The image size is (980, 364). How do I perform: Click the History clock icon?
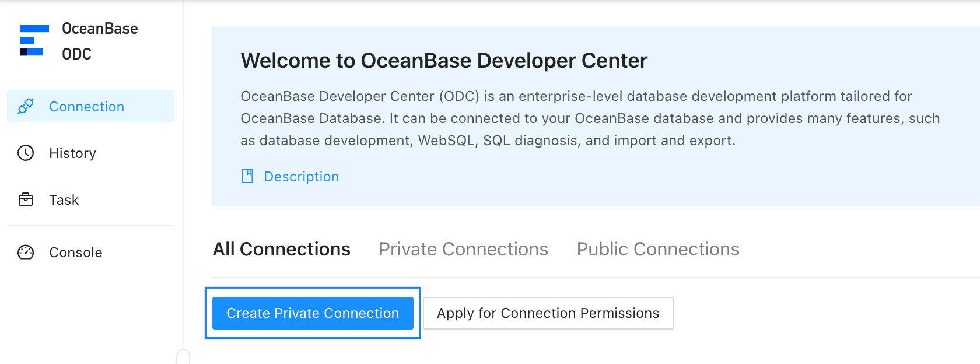click(x=26, y=153)
